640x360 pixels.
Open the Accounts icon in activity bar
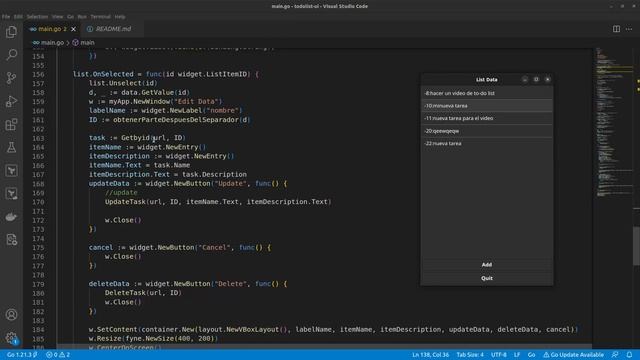point(11,315)
